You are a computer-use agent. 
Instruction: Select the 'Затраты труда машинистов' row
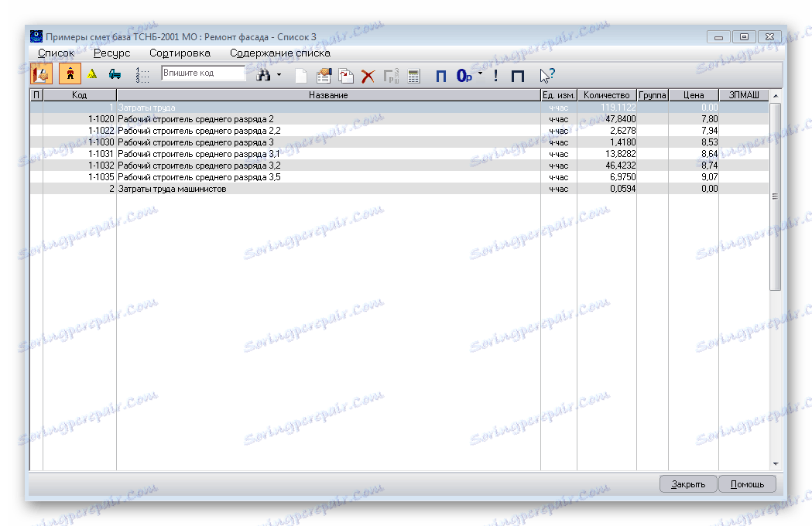(399, 189)
